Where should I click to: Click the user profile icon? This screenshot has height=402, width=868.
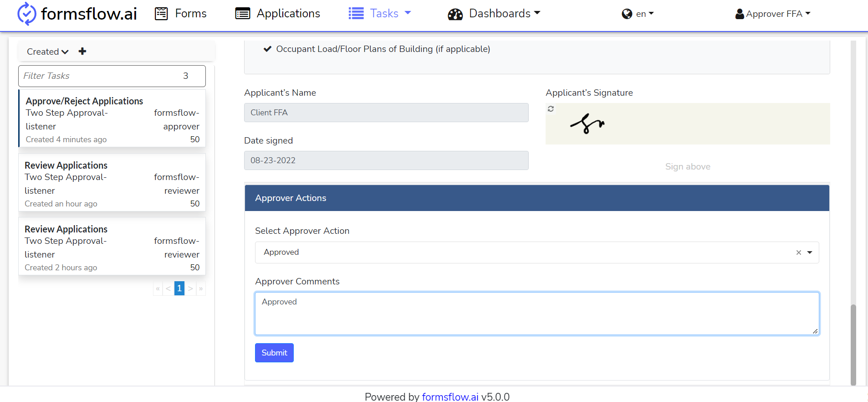[x=740, y=14]
